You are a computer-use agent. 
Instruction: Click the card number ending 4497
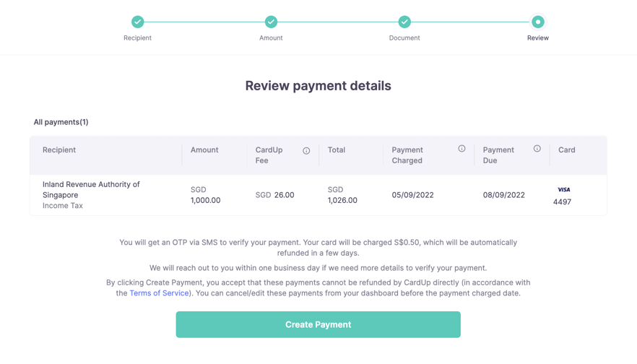tap(562, 202)
